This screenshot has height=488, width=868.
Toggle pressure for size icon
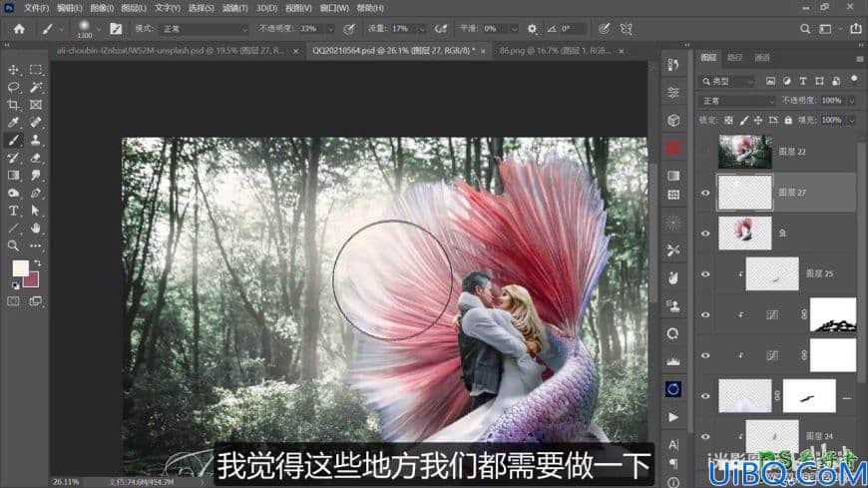click(604, 29)
